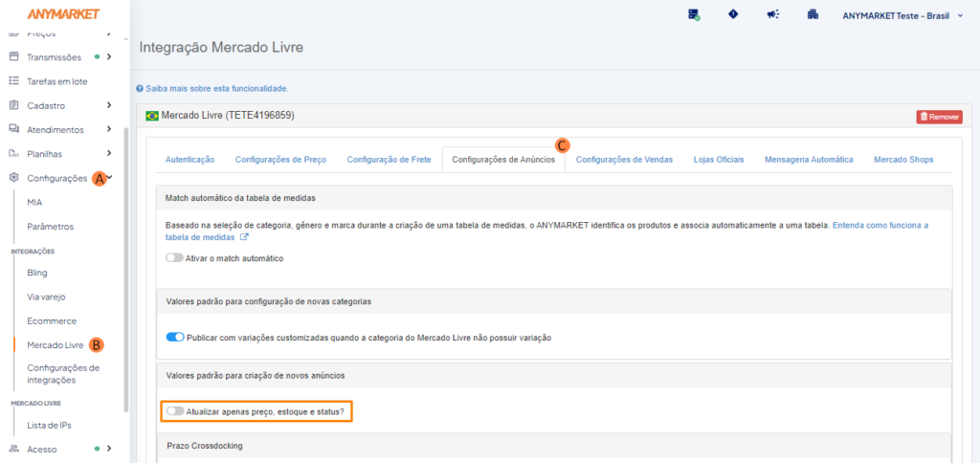Open the megaphone announcements icon
This screenshot has height=463, width=980.
(772, 15)
